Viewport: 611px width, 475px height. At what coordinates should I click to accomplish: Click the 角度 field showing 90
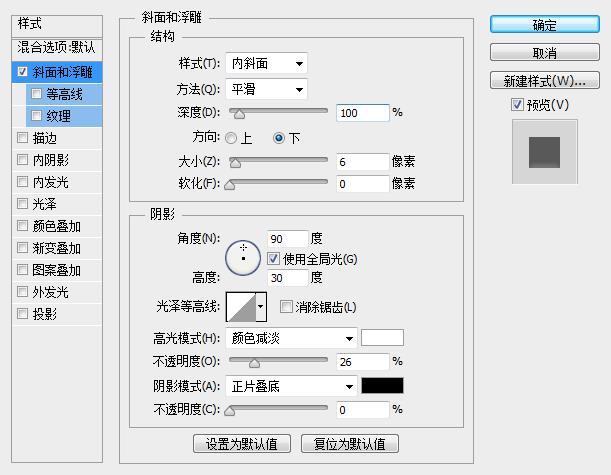288,238
